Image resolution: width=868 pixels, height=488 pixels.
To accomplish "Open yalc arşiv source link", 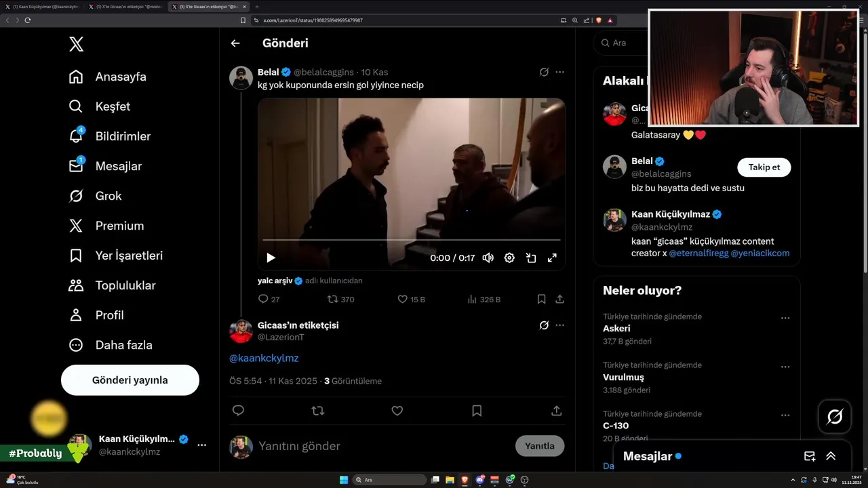I will click(275, 281).
